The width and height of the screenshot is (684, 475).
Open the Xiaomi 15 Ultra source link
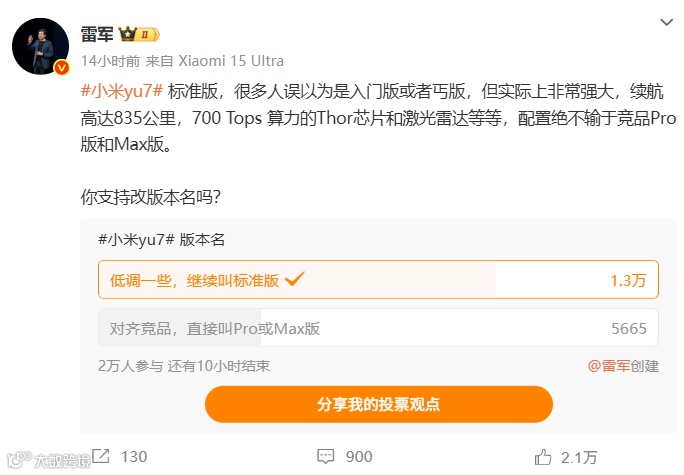point(231,61)
